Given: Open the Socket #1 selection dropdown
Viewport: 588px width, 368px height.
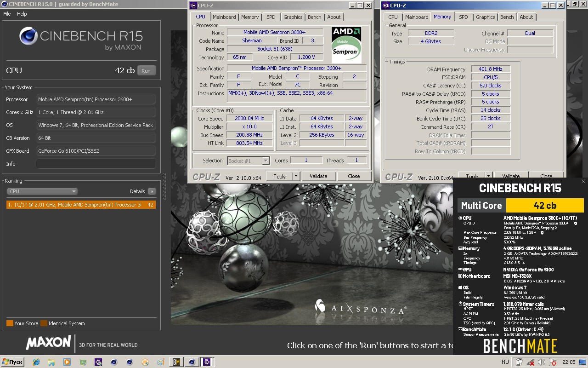Looking at the screenshot, I should [249, 161].
